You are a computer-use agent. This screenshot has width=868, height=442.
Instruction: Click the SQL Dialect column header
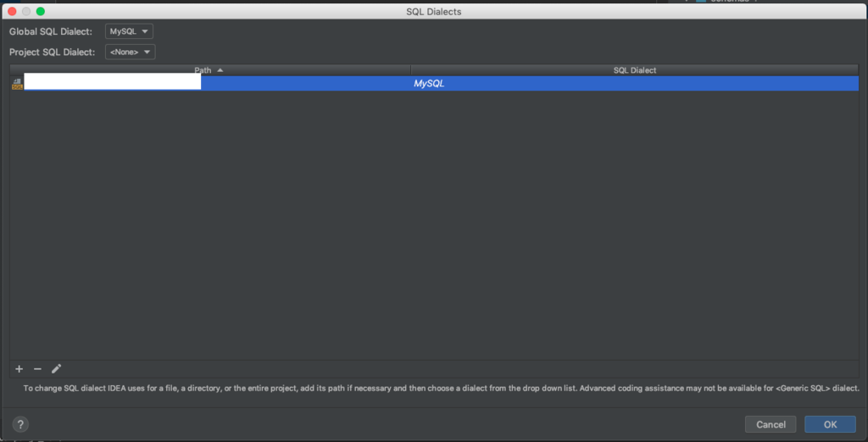point(635,70)
